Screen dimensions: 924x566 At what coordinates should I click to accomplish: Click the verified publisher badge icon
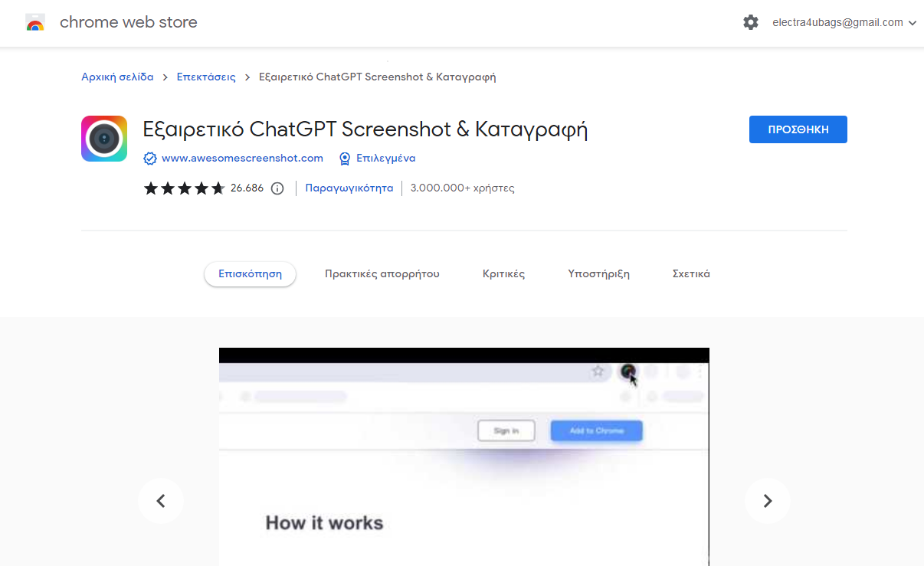click(x=150, y=159)
